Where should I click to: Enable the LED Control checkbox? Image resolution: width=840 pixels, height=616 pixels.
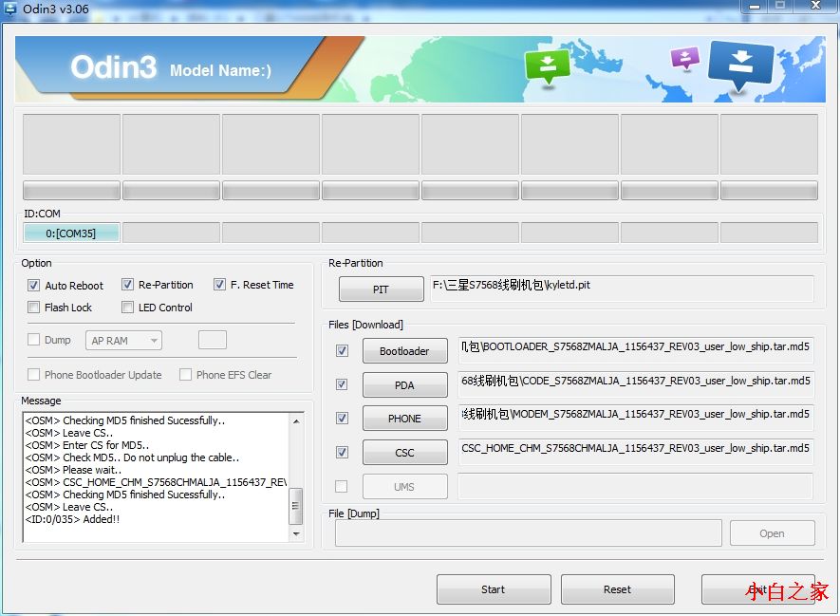pyautogui.click(x=127, y=307)
